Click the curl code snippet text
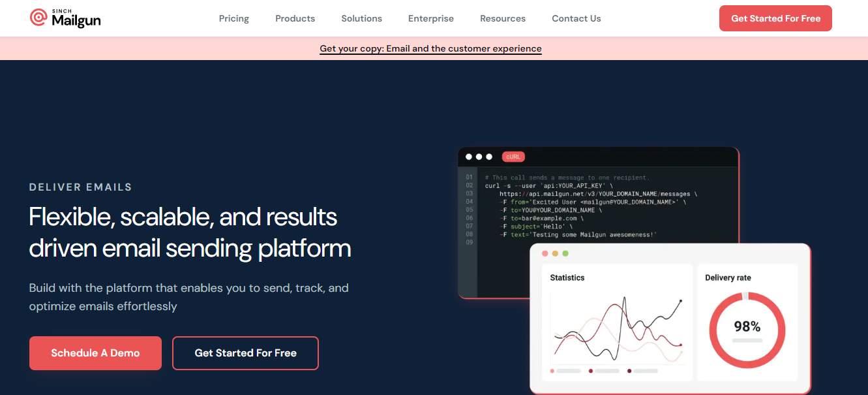Screen dimensions: 868x395 591,206
